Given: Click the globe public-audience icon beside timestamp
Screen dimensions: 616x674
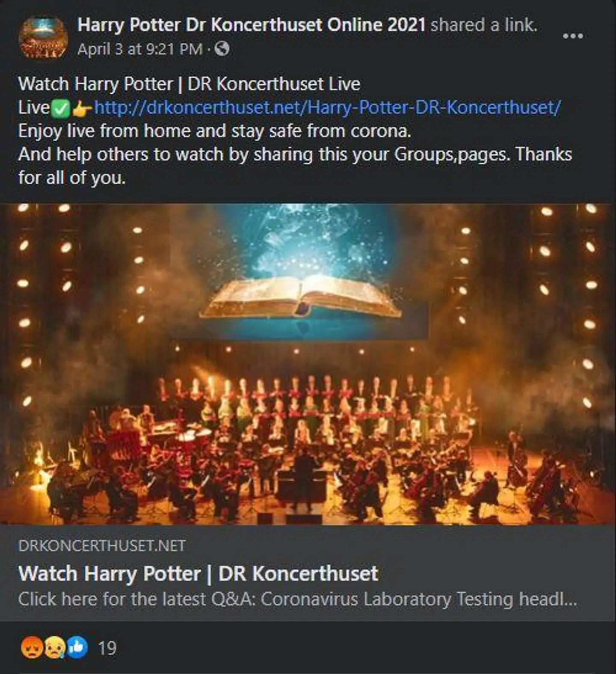Looking at the screenshot, I should 221,49.
